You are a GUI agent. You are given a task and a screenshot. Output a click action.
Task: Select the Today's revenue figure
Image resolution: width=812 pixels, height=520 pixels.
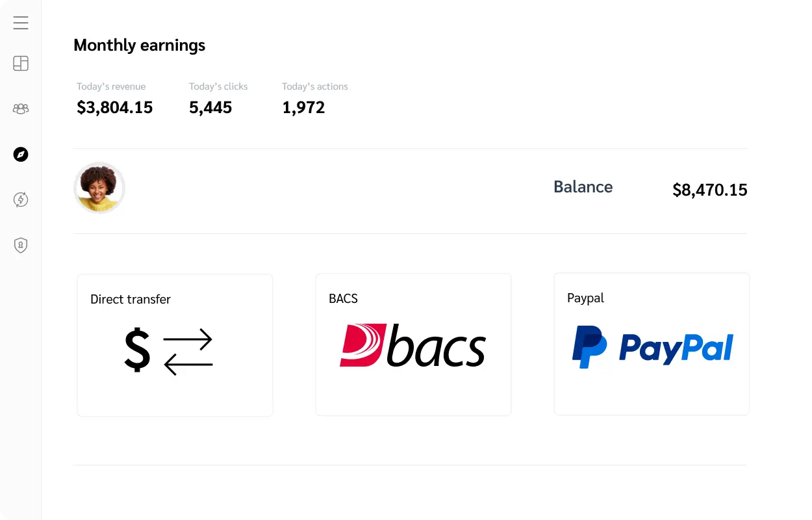[x=114, y=107]
